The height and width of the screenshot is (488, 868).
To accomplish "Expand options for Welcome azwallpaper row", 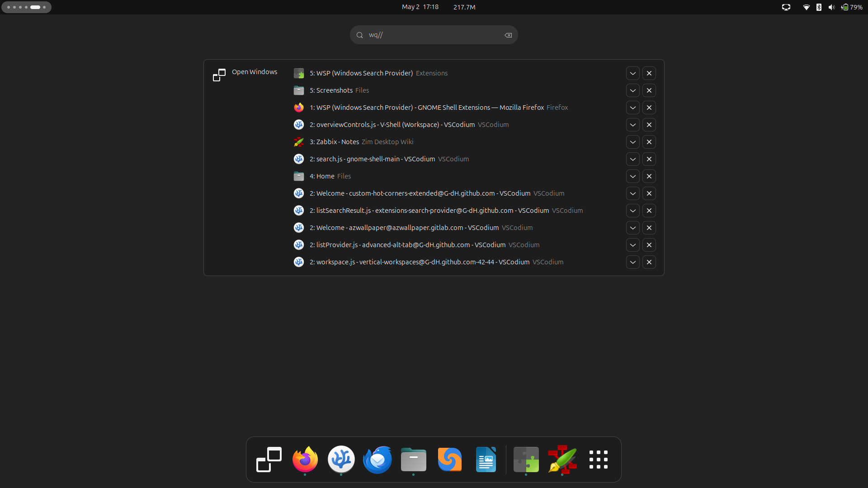I will (633, 228).
